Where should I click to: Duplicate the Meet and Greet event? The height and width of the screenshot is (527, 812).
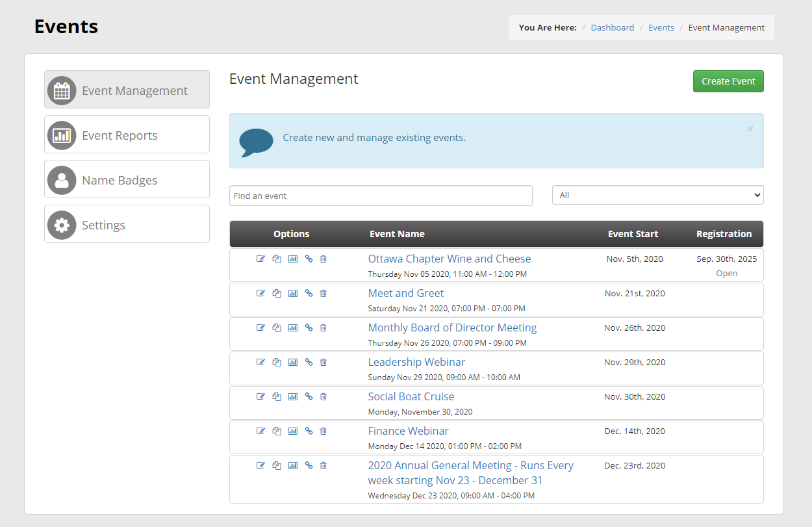pos(277,293)
